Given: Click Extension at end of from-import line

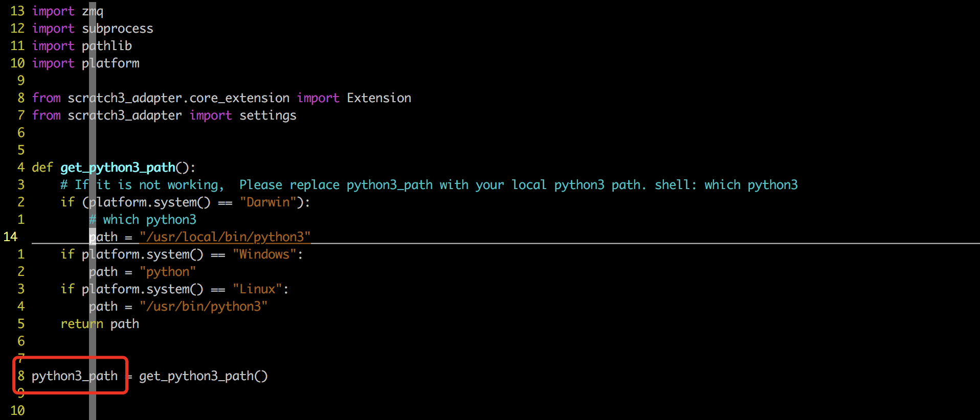Looking at the screenshot, I should point(379,98).
